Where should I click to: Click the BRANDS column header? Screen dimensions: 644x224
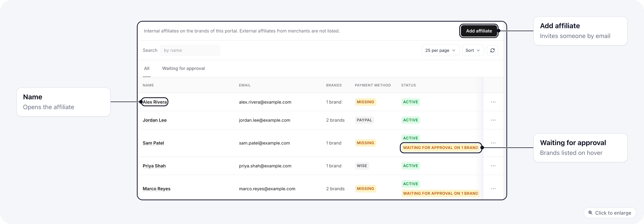click(334, 85)
